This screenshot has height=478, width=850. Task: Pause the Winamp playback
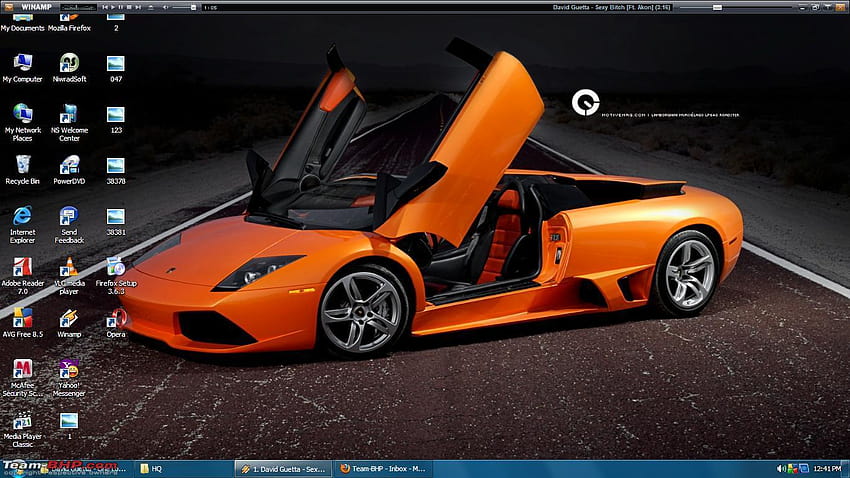click(x=121, y=7)
